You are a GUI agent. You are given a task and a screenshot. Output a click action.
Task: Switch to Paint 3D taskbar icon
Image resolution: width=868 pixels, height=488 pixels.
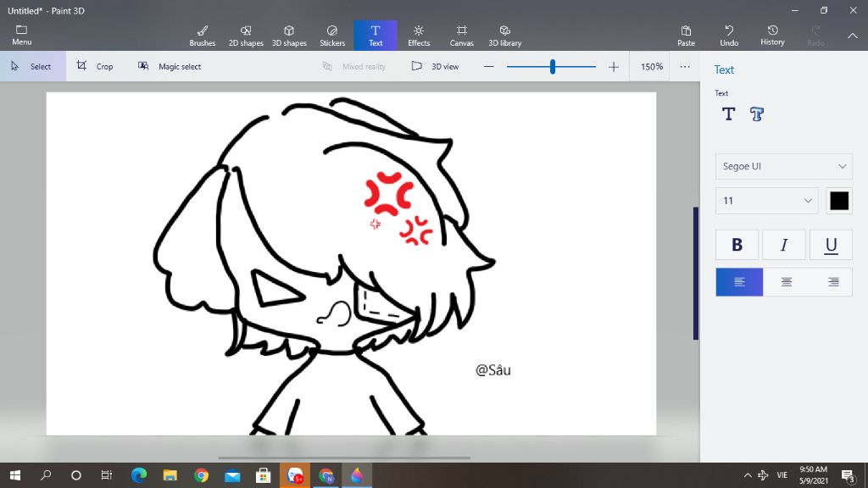pyautogui.click(x=357, y=475)
